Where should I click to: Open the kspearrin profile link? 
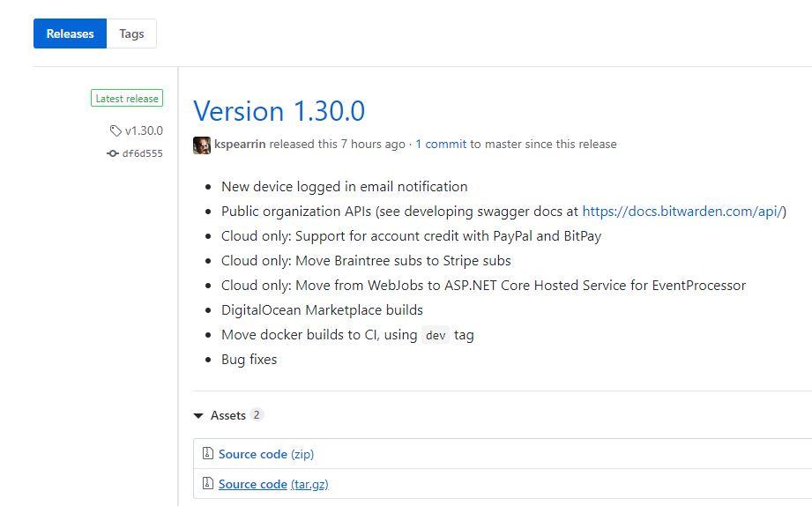click(240, 144)
